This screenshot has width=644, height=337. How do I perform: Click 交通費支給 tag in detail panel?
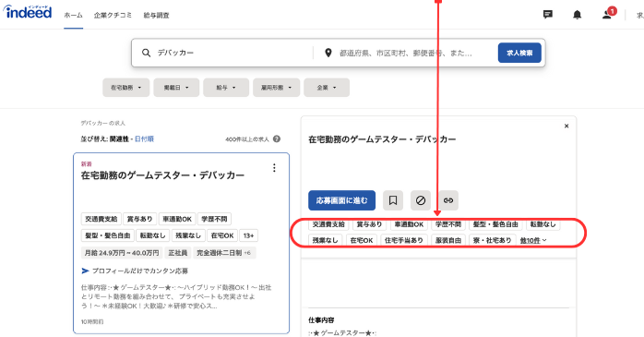(328, 224)
